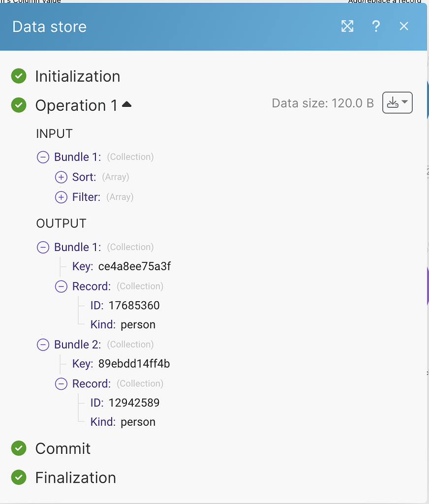Click the Finalization green check icon
This screenshot has height=504, width=429.
tap(19, 477)
